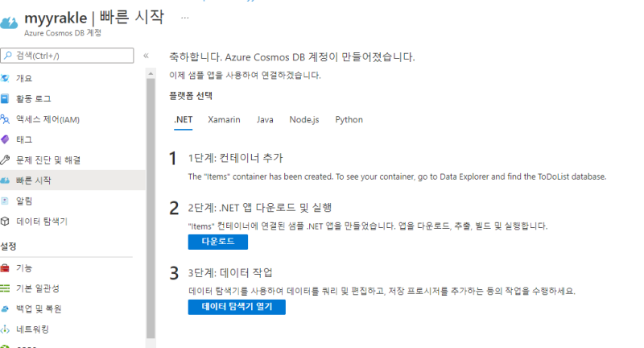Click the 알림 notification icon
644x348 pixels.
pyautogui.click(x=6, y=201)
